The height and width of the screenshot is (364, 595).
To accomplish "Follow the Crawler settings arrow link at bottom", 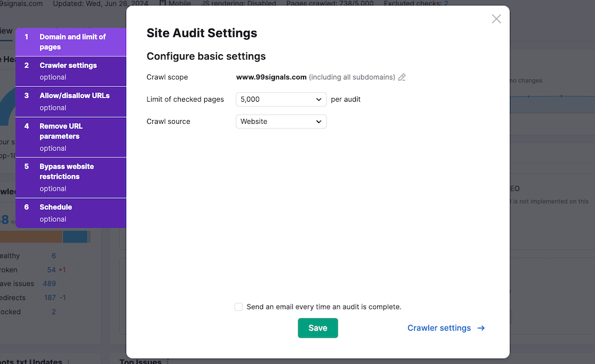I will point(446,328).
